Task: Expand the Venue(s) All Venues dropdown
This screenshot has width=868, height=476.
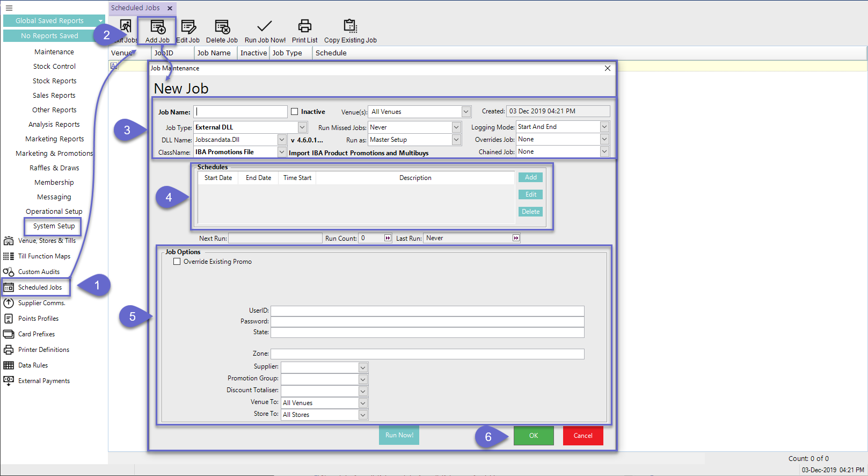Action: 466,112
